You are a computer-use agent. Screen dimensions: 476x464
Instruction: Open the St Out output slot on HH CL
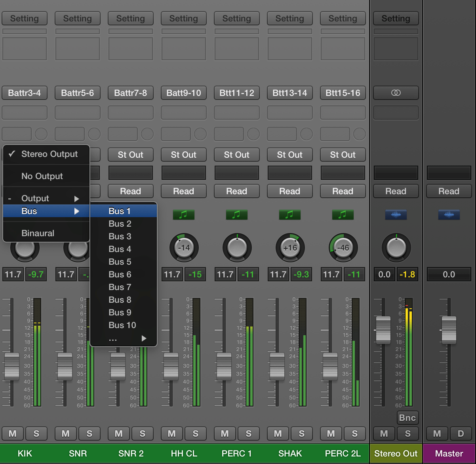[183, 155]
